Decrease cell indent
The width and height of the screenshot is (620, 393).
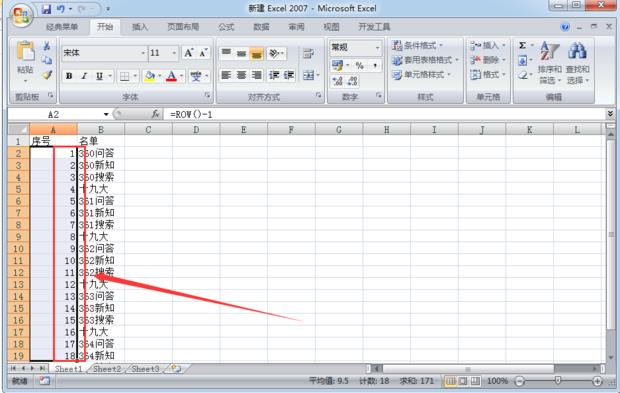point(274,75)
